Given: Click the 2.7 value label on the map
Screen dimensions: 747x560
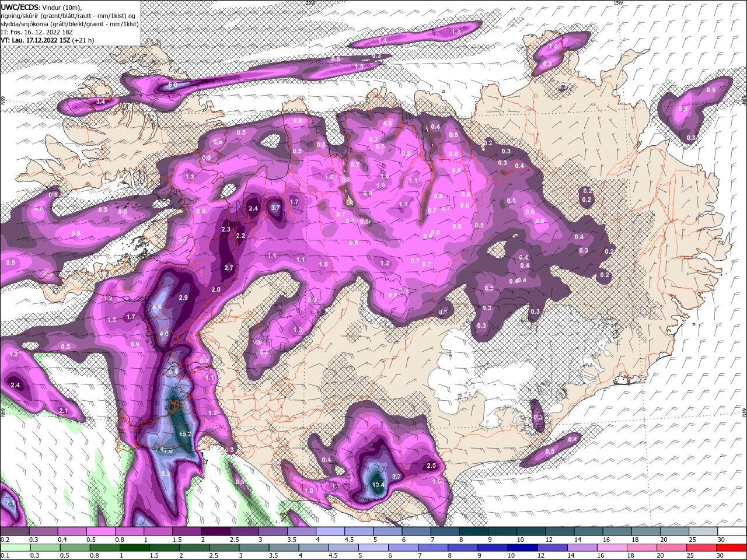Looking at the screenshot, I should (229, 268).
